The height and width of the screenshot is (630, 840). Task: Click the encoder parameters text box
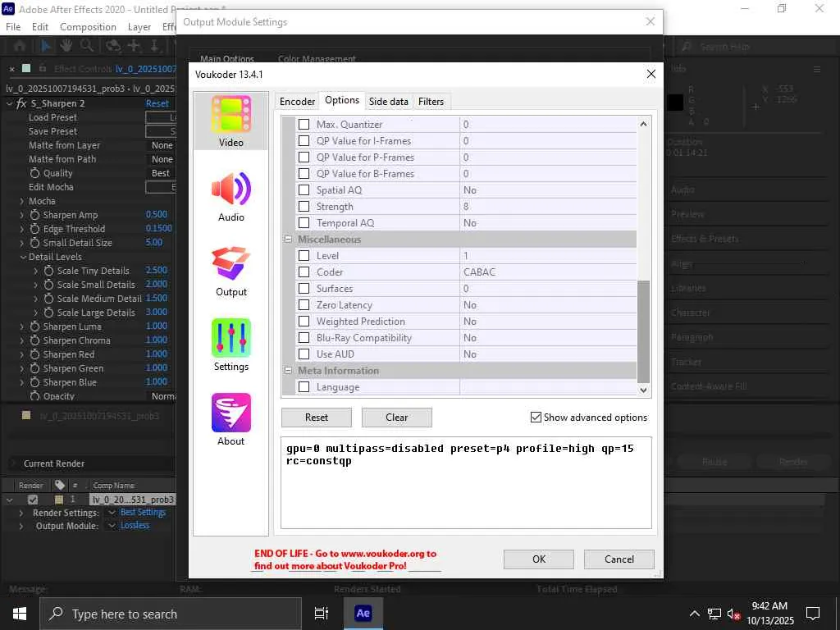(x=466, y=482)
